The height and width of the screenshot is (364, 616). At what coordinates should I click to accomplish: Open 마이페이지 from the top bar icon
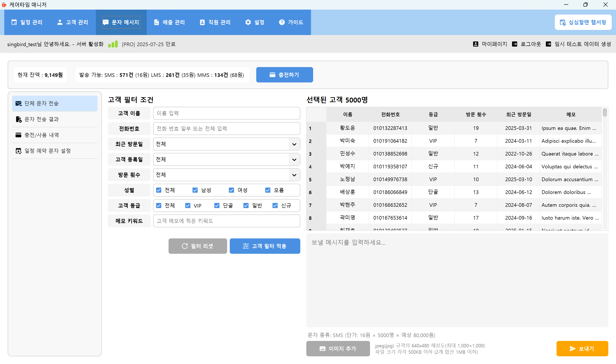pos(476,44)
